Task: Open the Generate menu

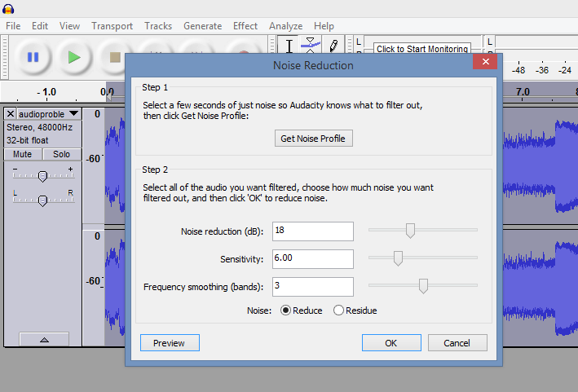Action: (x=203, y=26)
